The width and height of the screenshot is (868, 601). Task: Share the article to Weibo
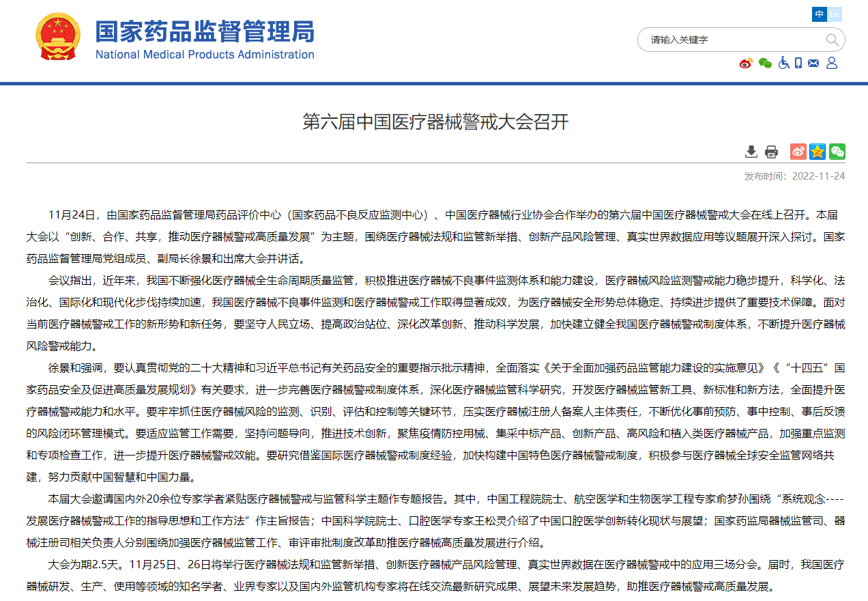(798, 152)
